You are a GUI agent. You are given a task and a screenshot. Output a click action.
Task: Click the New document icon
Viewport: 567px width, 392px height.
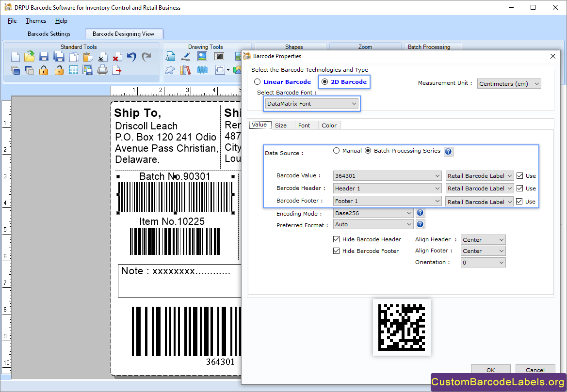(16, 57)
